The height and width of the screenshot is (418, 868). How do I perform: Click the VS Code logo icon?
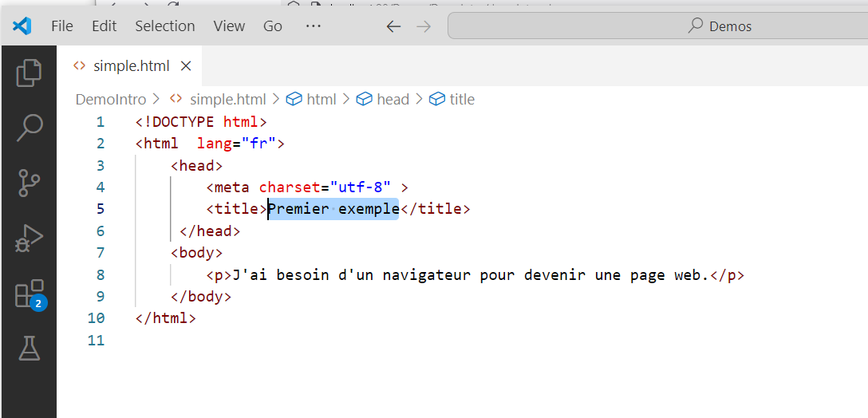[22, 26]
